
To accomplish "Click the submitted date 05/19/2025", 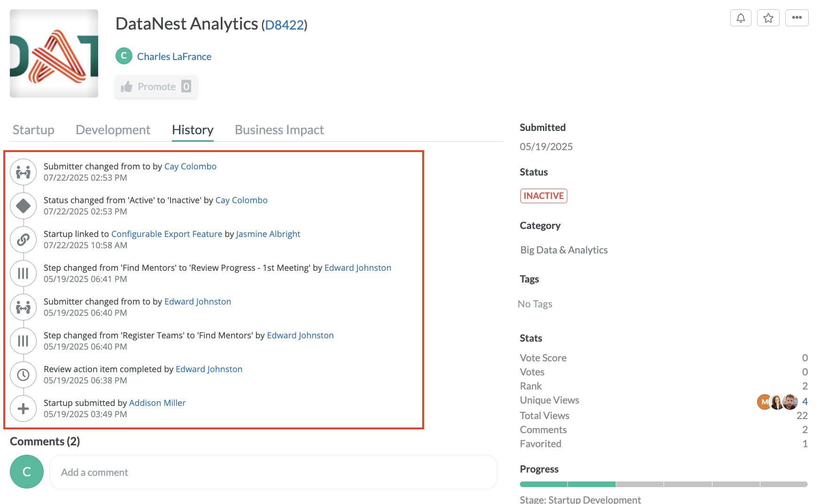I will (x=546, y=147).
